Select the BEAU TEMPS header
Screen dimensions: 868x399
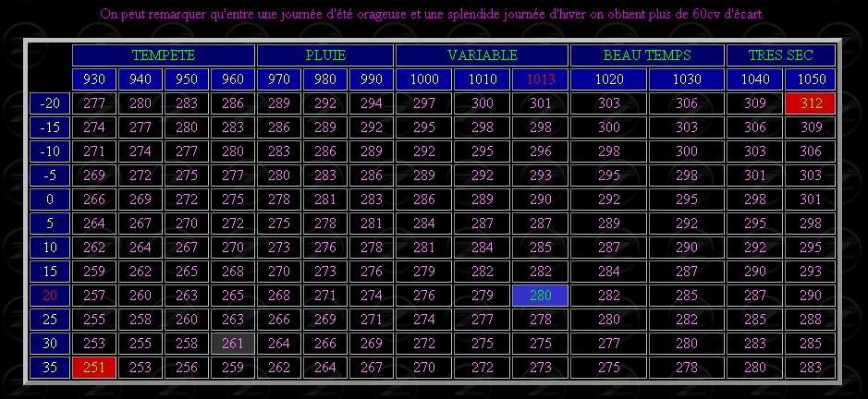pos(646,55)
